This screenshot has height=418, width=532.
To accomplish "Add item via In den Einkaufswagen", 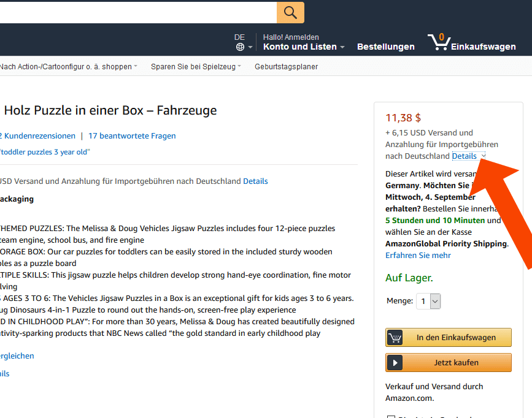I will [x=449, y=338].
